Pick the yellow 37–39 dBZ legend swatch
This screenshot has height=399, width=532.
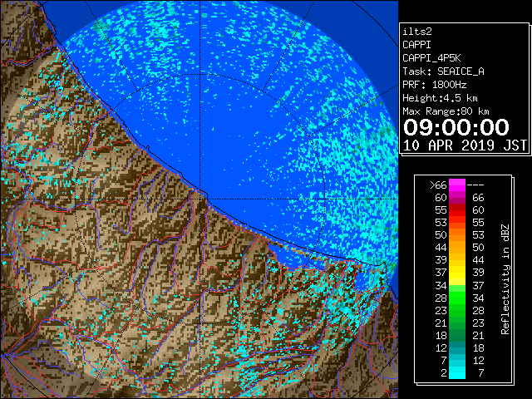457,273
